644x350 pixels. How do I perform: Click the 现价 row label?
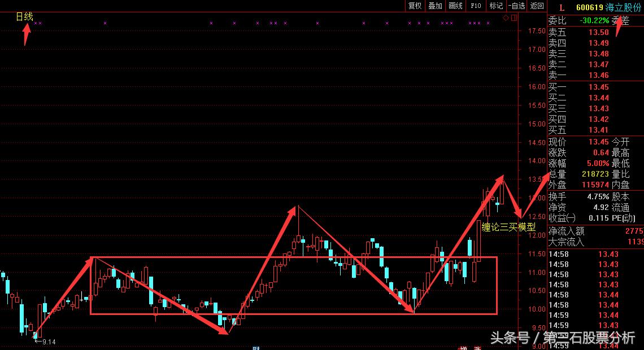[558, 142]
